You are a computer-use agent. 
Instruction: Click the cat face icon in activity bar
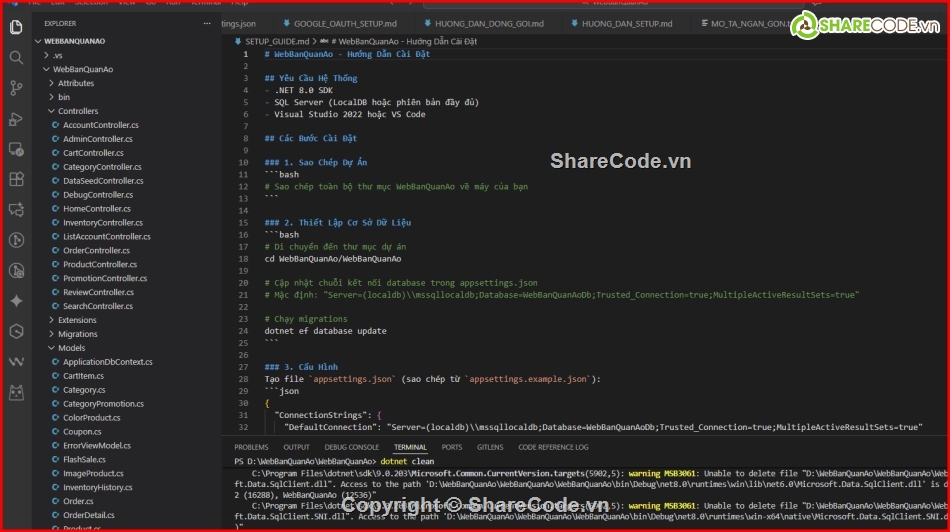(x=16, y=392)
